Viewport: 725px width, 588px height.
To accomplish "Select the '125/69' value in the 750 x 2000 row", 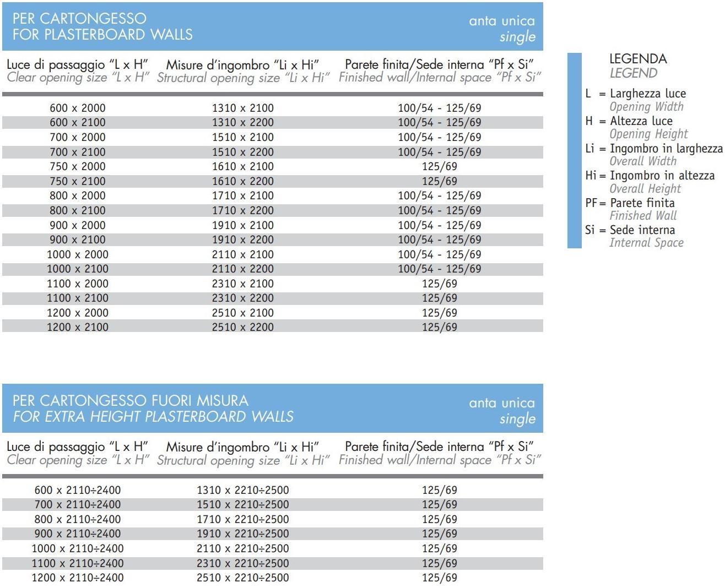I will (x=439, y=166).
